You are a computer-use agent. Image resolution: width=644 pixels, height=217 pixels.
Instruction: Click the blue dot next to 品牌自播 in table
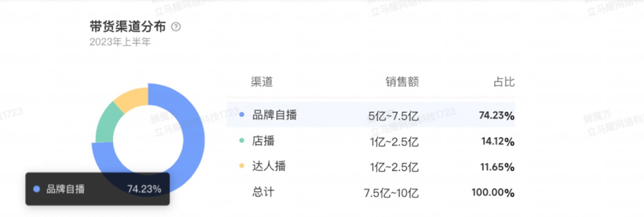pyautogui.click(x=242, y=115)
